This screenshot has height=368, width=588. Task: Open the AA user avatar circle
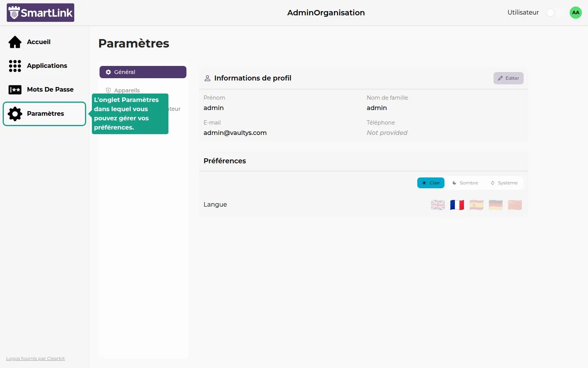click(575, 12)
